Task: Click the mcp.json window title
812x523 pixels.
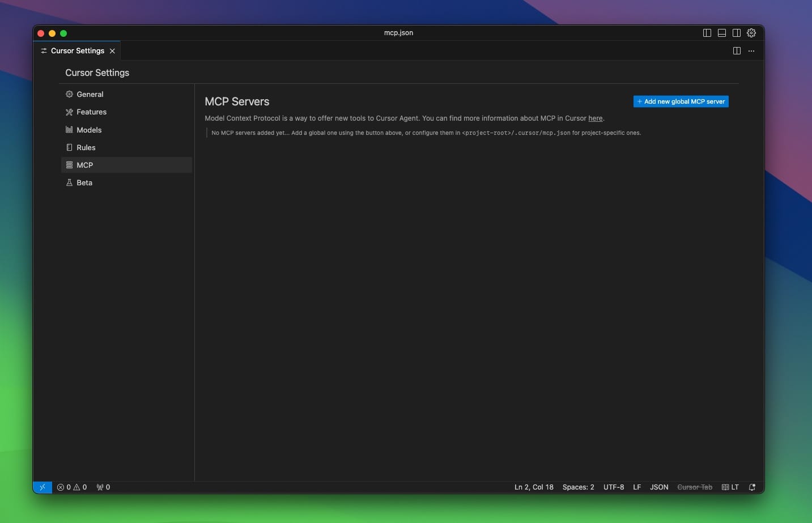Action: click(x=398, y=33)
